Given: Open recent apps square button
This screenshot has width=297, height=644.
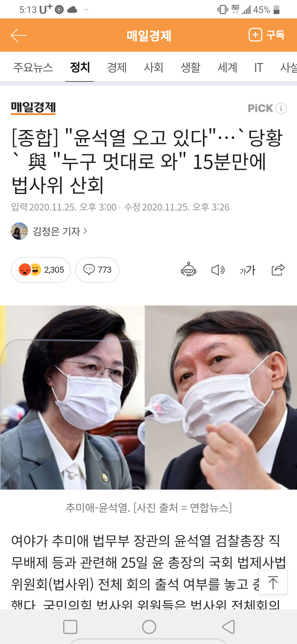Looking at the screenshot, I should (x=70, y=627).
